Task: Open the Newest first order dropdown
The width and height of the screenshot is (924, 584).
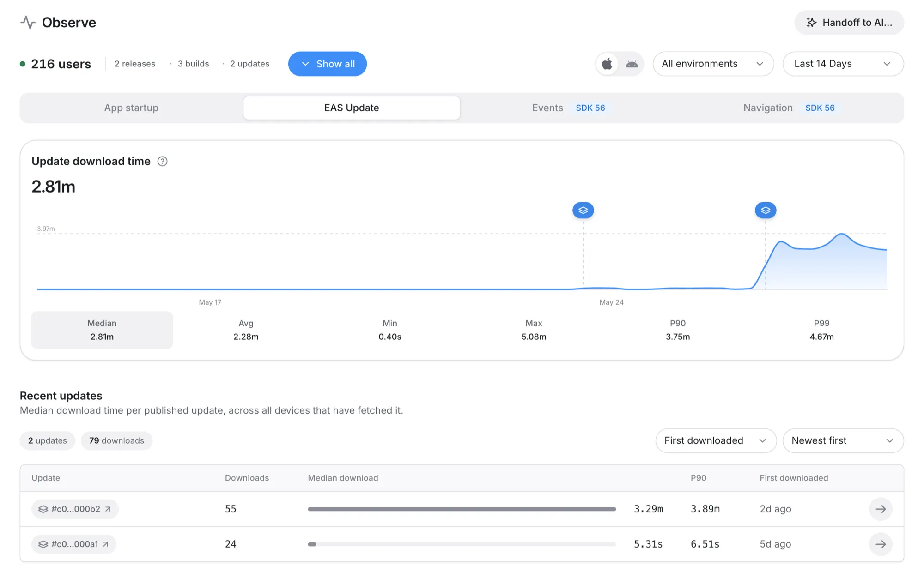Action: coord(843,440)
